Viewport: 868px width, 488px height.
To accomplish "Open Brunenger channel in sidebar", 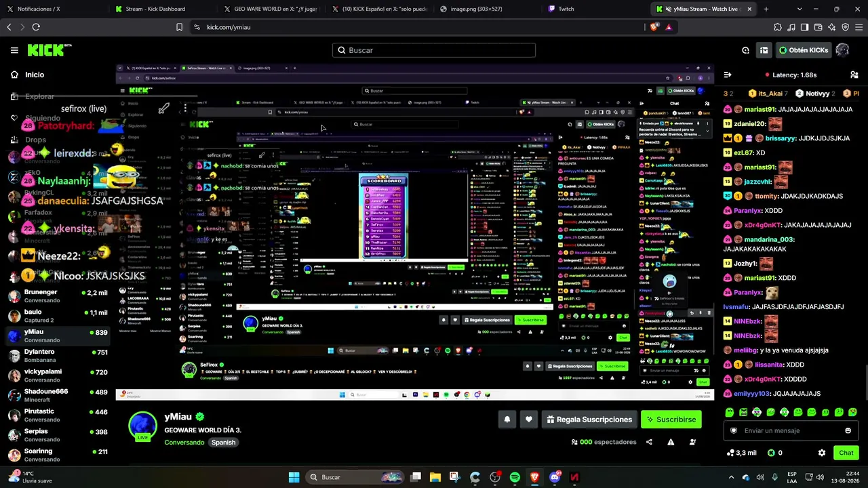I will [x=56, y=296].
